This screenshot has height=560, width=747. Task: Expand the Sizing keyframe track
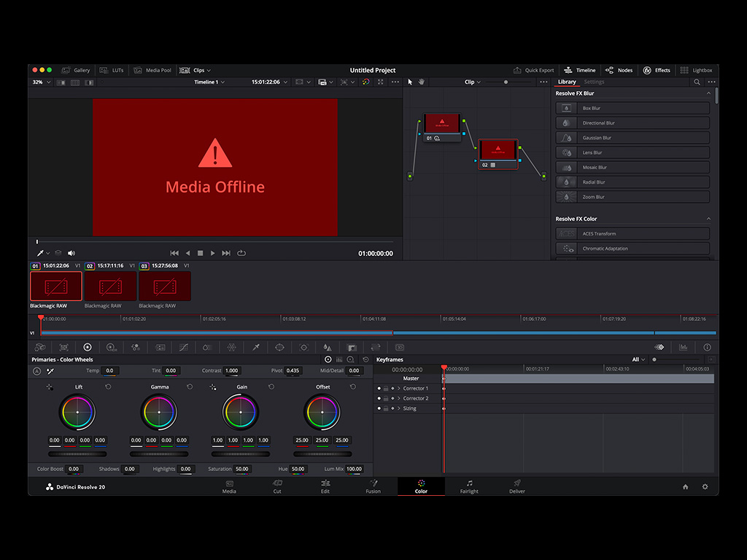[x=398, y=408]
